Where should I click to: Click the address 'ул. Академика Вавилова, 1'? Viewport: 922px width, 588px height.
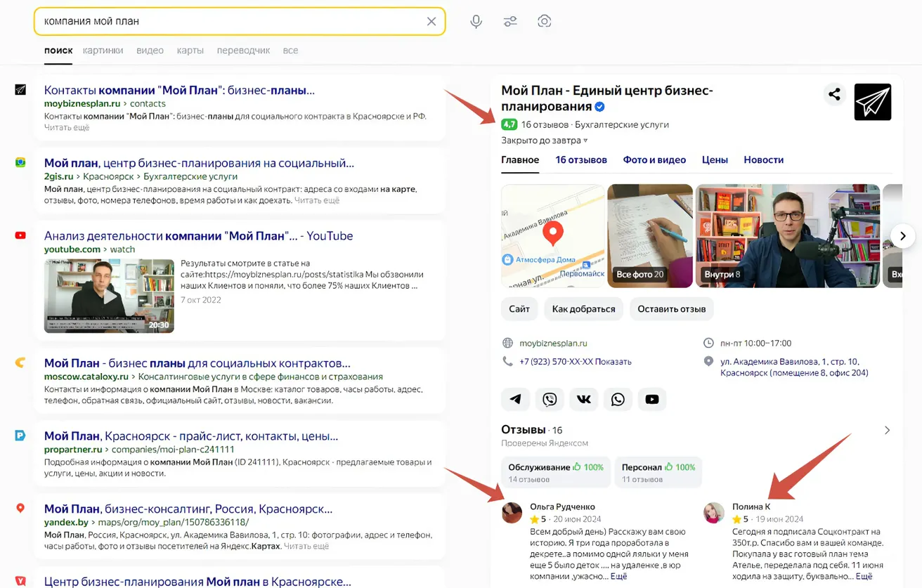(794, 367)
